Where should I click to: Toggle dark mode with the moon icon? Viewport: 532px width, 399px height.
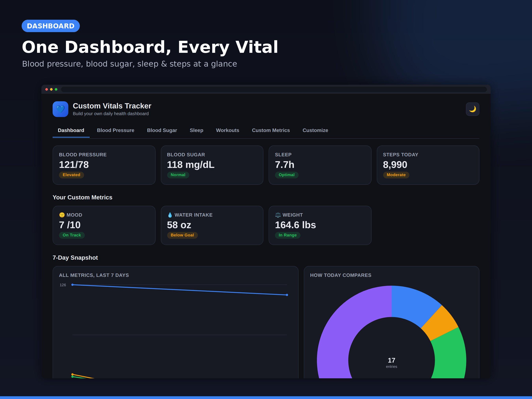point(472,109)
